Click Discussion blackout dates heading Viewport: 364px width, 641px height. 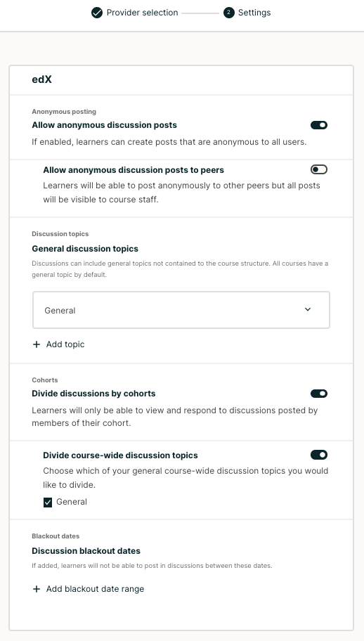click(x=86, y=551)
